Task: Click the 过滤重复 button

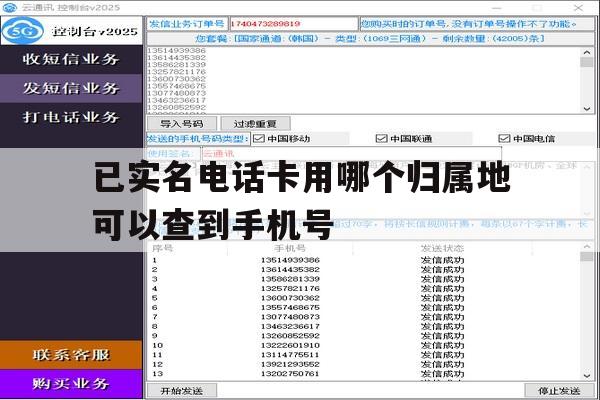Action: 255,124
